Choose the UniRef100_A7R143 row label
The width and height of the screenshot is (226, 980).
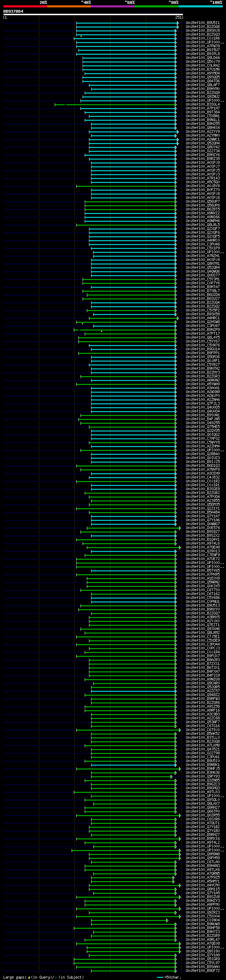click(202, 178)
